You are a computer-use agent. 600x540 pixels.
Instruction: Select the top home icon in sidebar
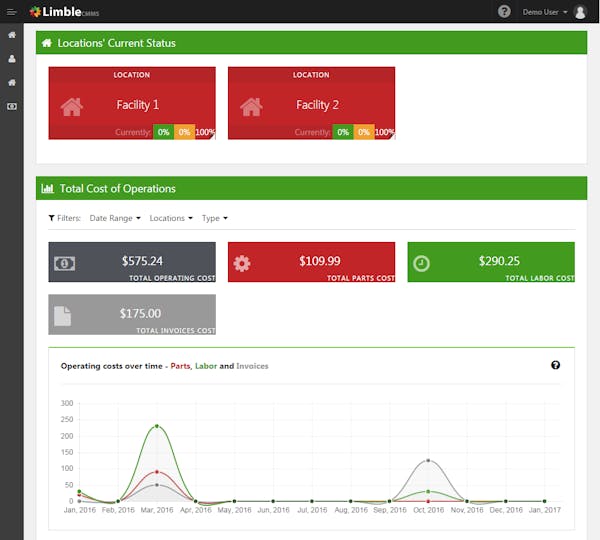(12, 35)
